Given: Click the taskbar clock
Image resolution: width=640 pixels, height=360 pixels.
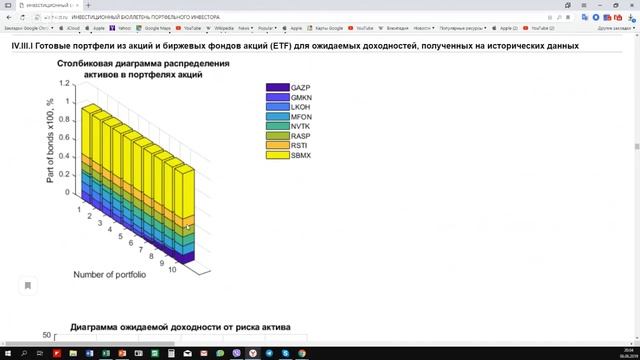Looking at the screenshot, I should pos(629,353).
